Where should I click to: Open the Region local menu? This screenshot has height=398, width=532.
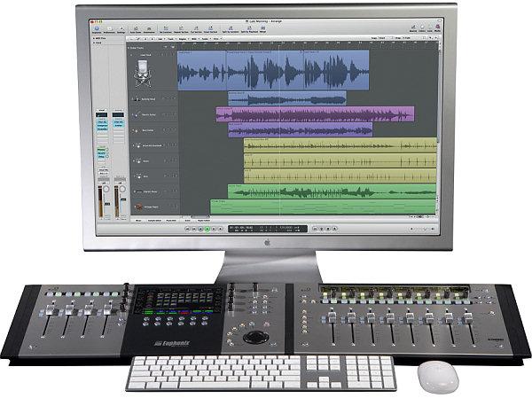[183, 39]
